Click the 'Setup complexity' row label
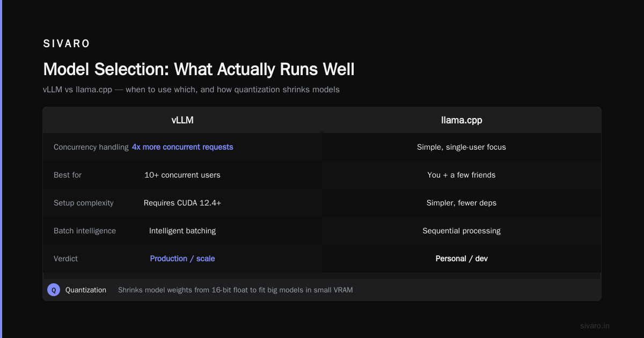 (84, 203)
